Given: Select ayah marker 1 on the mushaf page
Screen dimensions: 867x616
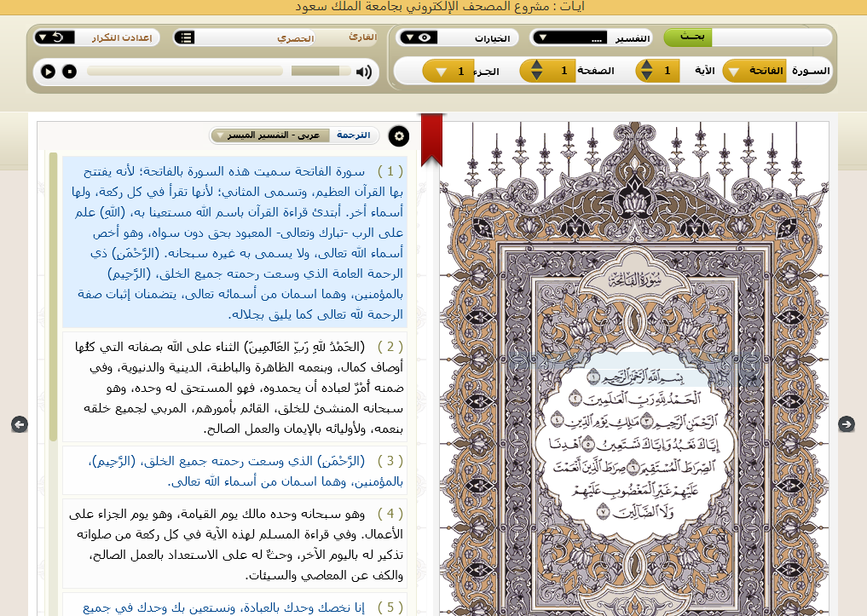Looking at the screenshot, I should [x=593, y=377].
